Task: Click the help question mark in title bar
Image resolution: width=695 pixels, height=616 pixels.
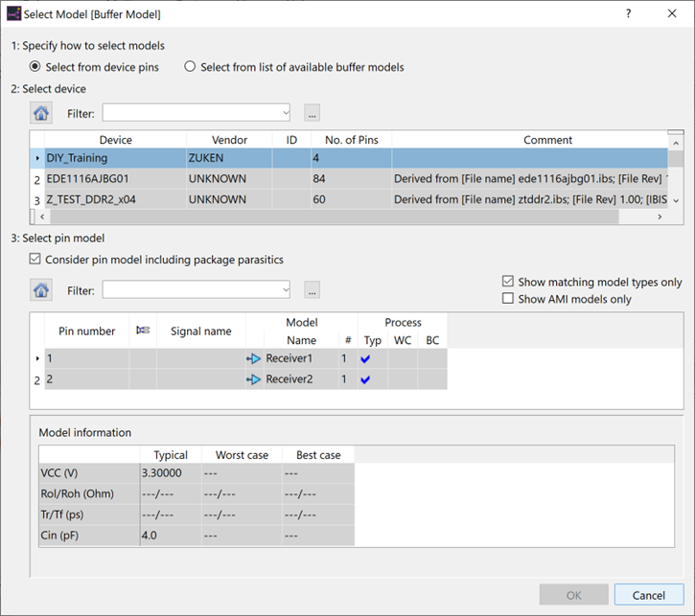Action: (x=628, y=13)
